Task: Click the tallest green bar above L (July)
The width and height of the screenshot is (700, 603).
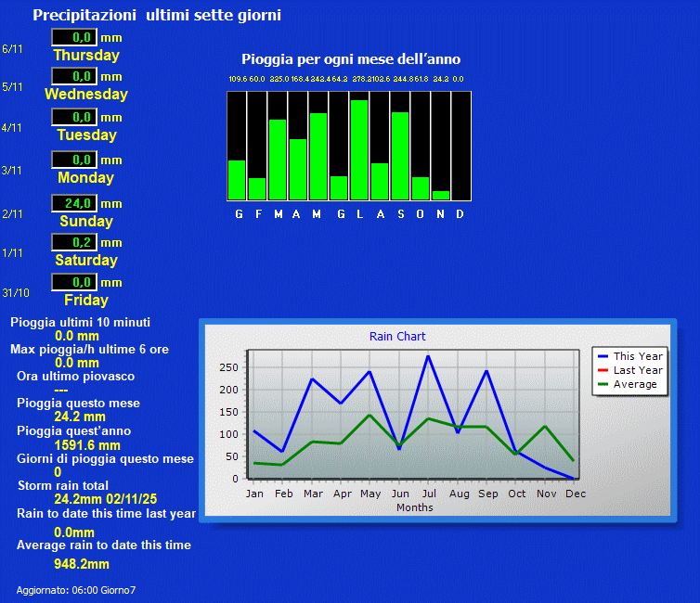Action: pyautogui.click(x=359, y=149)
